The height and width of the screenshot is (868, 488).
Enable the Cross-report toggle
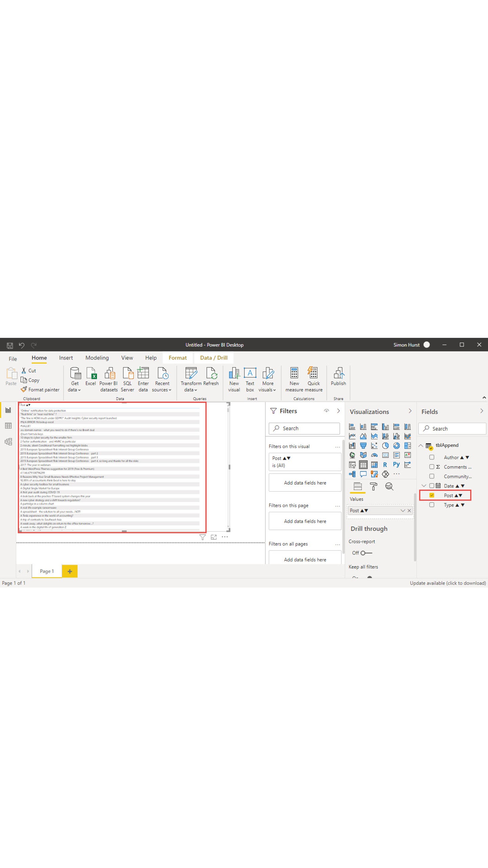[x=363, y=553]
